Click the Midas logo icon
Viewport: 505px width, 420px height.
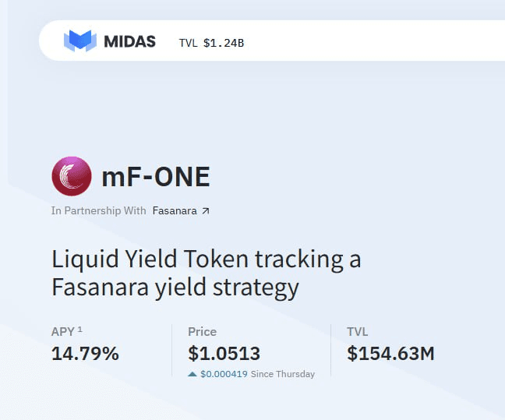pyautogui.click(x=79, y=41)
